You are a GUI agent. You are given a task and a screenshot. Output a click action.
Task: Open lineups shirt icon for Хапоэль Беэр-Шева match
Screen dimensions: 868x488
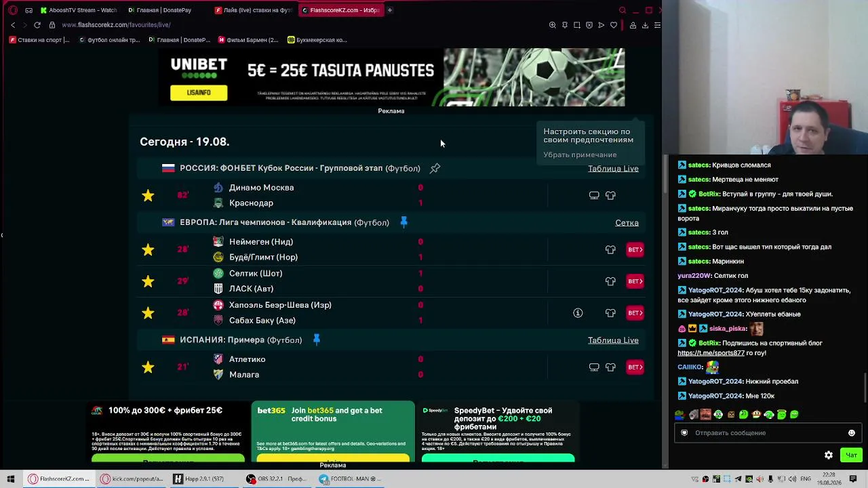pos(610,312)
